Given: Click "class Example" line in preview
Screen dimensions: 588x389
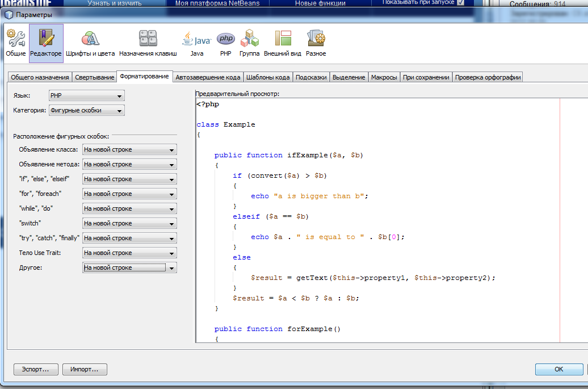Looking at the screenshot, I should point(226,124).
